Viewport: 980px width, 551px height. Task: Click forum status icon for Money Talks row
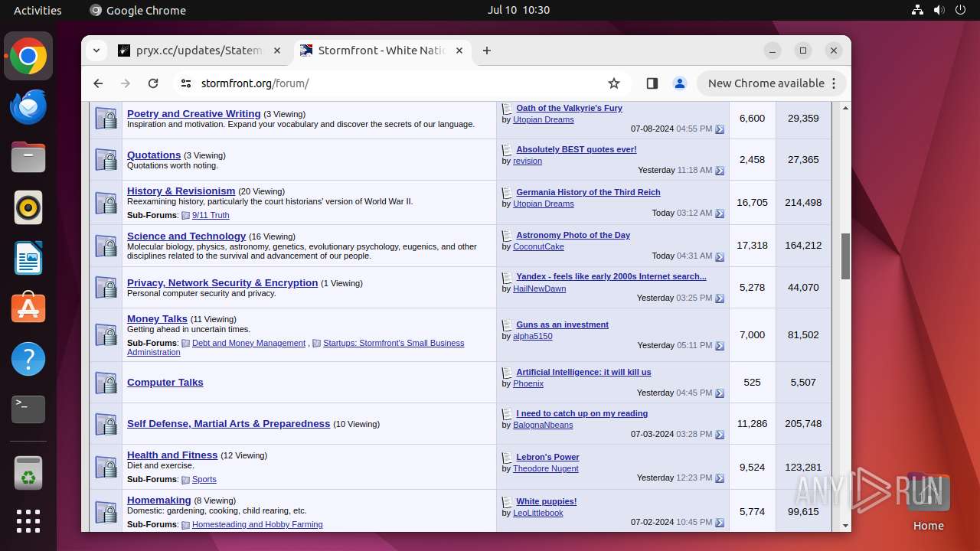[x=106, y=335]
